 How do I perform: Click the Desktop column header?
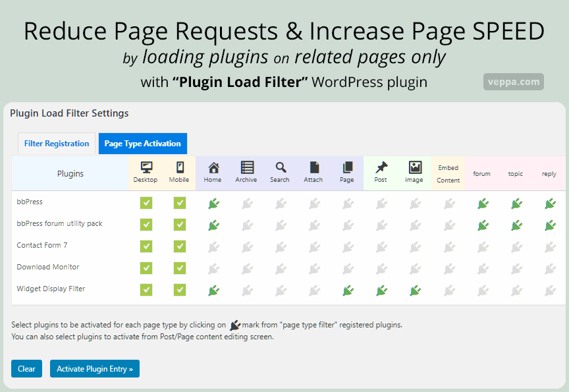coord(146,173)
